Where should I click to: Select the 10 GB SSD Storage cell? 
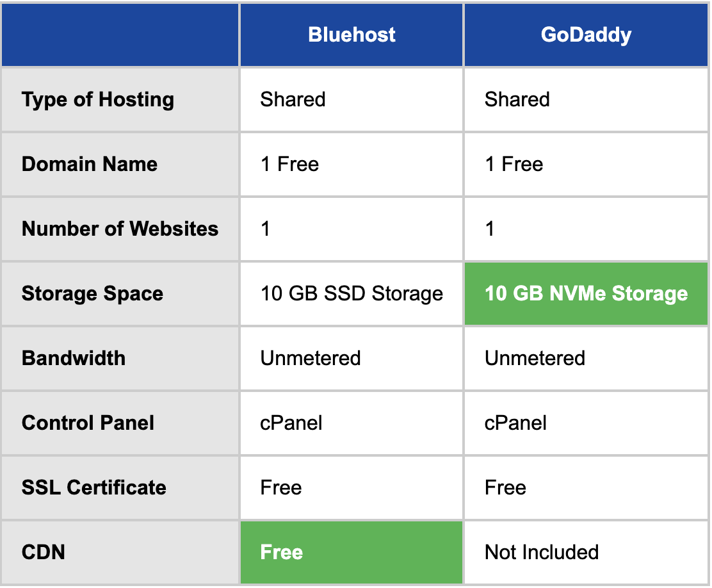click(352, 293)
